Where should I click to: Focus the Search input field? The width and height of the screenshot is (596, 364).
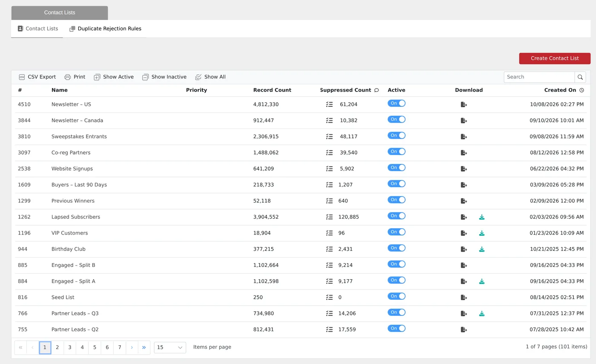pos(539,77)
